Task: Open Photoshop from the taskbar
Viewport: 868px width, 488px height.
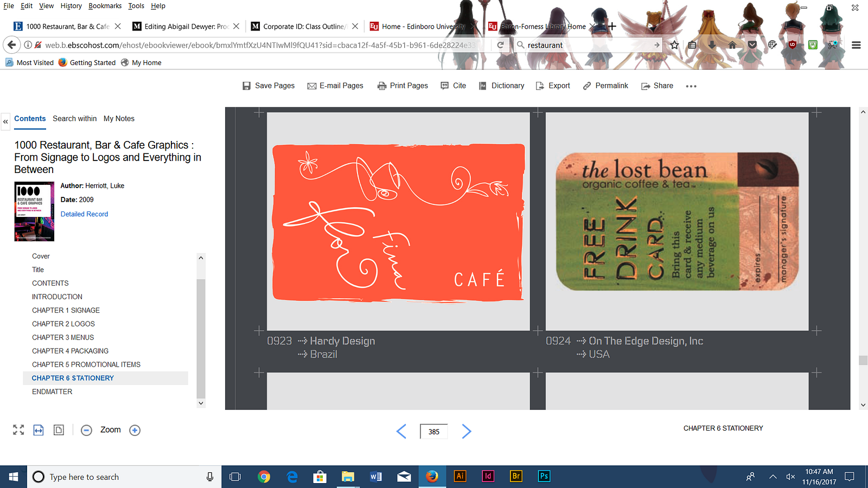Action: pyautogui.click(x=544, y=477)
